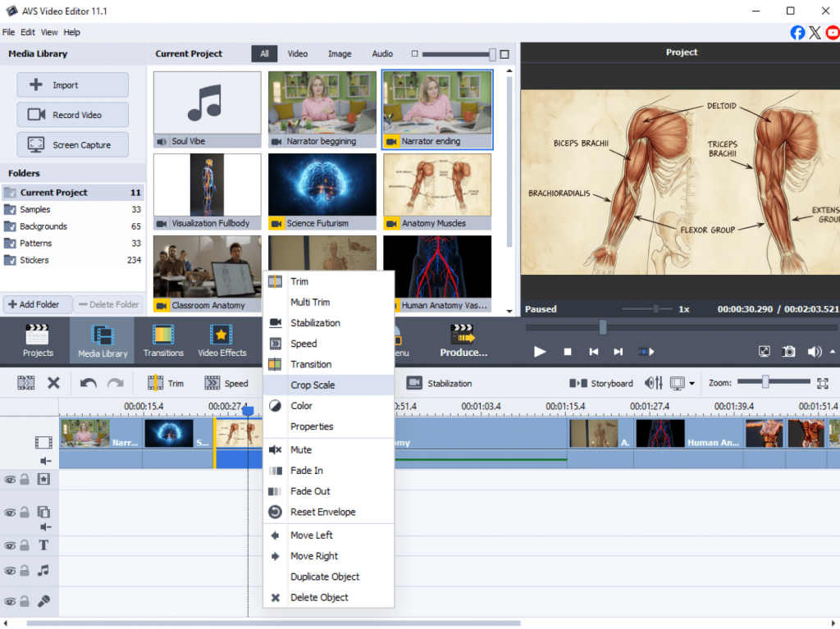Open the File menu
The width and height of the screenshot is (840, 629).
coord(9,33)
